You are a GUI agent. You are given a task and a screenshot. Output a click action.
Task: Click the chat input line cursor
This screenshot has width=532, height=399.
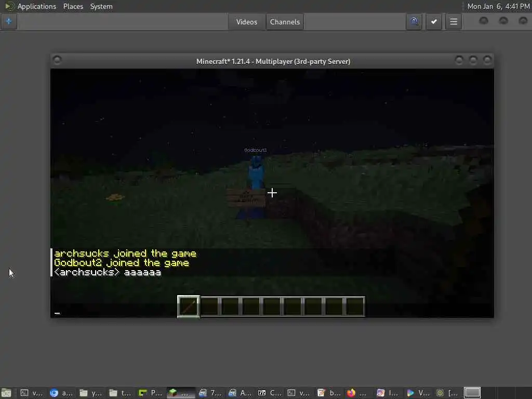pyautogui.click(x=57, y=313)
